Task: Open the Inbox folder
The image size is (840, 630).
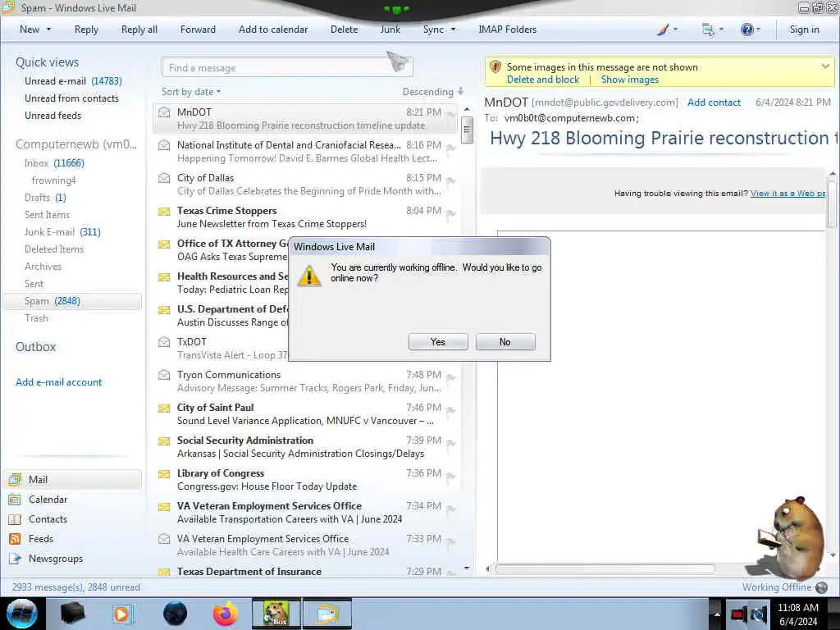Action: (54, 163)
